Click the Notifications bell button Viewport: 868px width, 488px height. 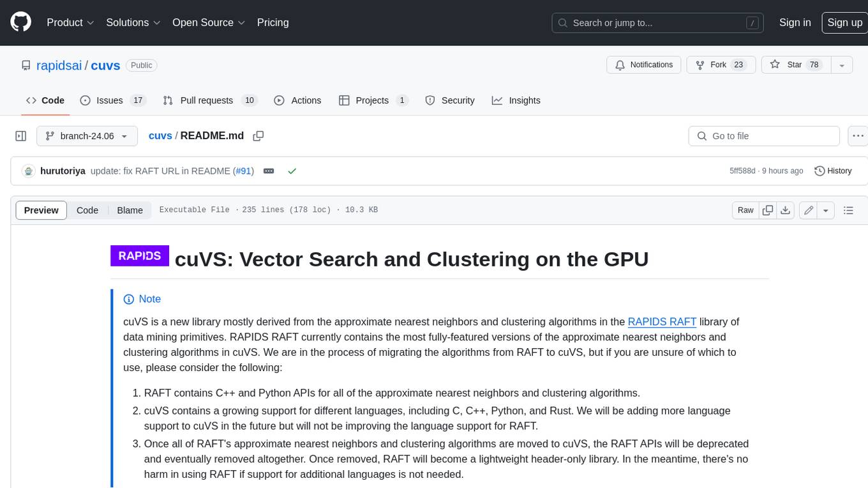pyautogui.click(x=644, y=65)
